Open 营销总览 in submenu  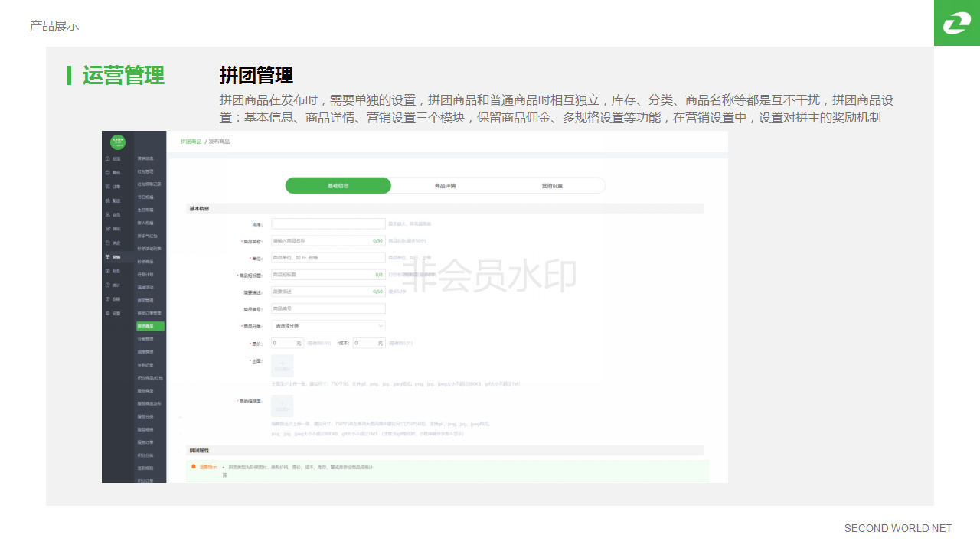145,158
